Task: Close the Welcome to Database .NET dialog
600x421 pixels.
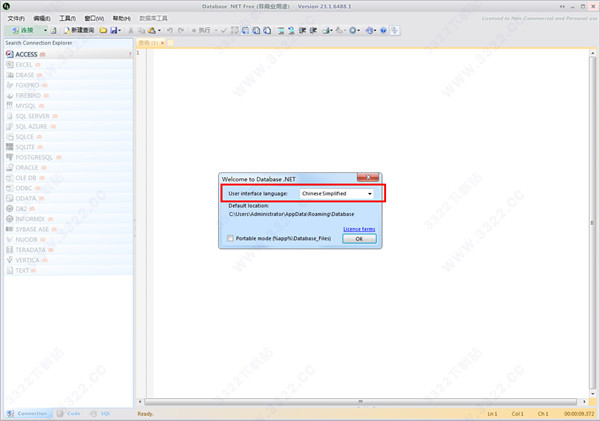Action: point(368,177)
